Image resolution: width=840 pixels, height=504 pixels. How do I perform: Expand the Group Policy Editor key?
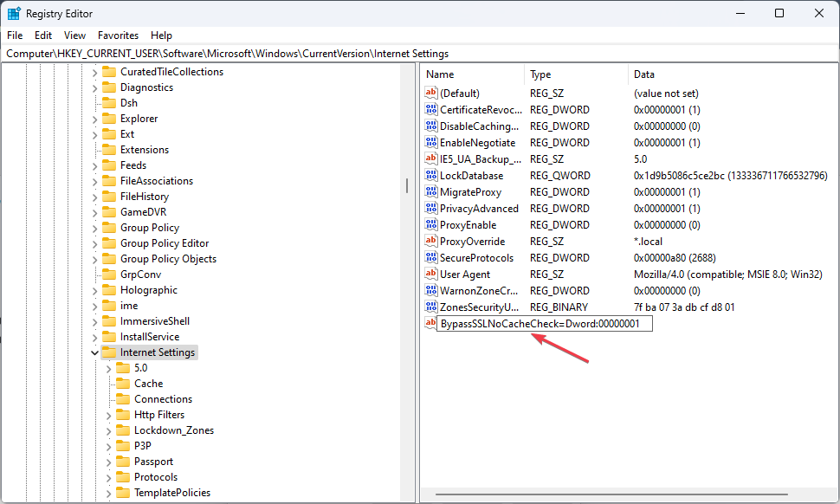[x=94, y=243]
